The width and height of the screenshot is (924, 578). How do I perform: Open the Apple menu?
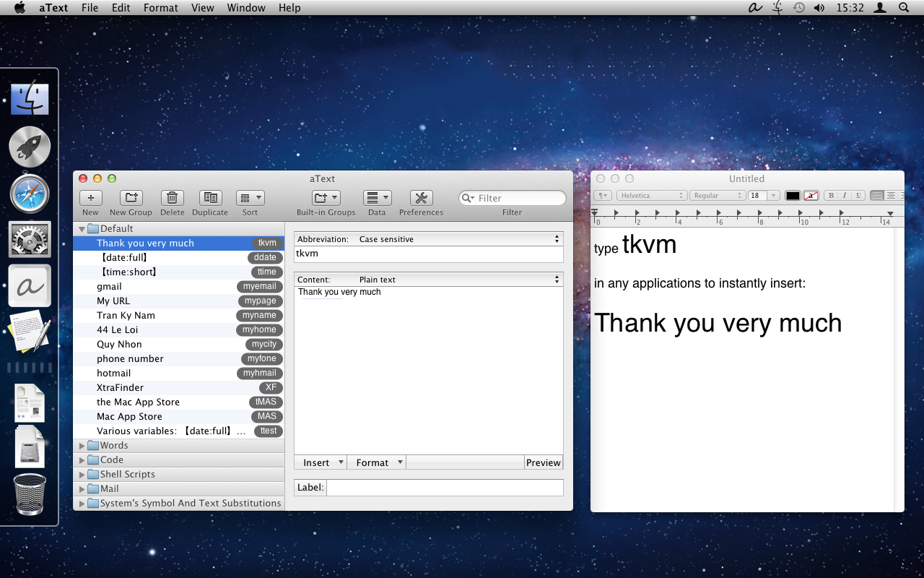point(19,8)
